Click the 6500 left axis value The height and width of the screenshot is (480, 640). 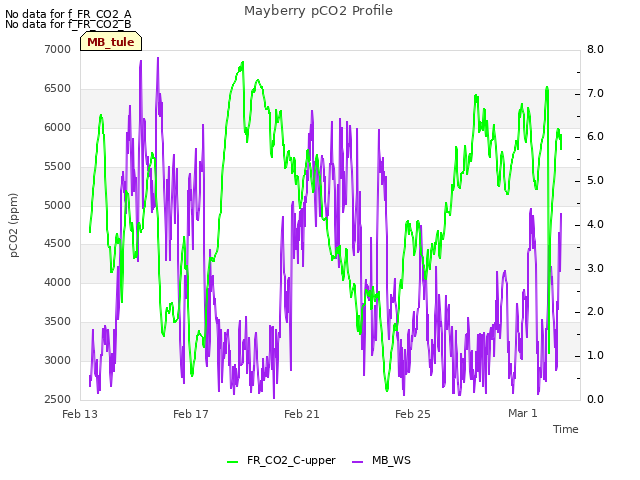point(58,89)
